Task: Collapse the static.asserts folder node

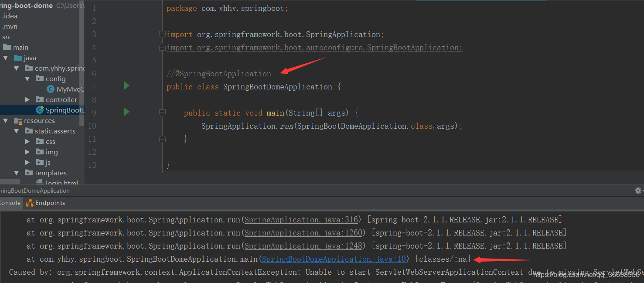Action: tap(17, 131)
